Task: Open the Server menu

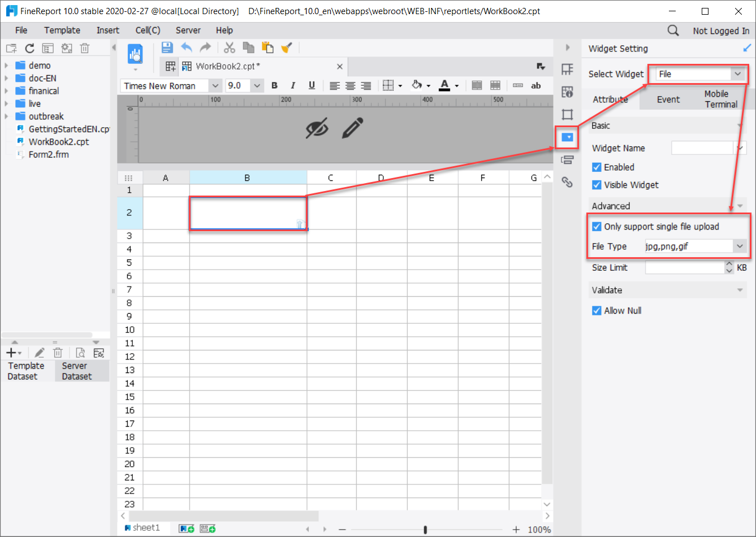Action: pos(188,30)
